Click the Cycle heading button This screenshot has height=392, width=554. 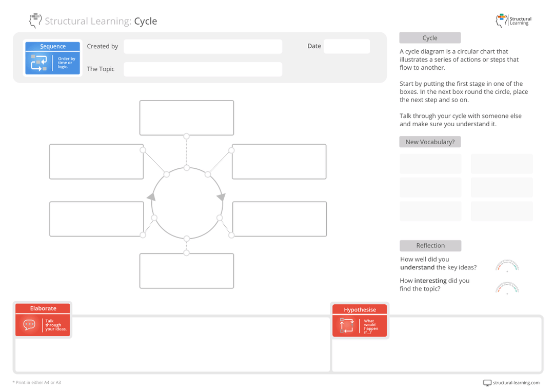click(430, 37)
